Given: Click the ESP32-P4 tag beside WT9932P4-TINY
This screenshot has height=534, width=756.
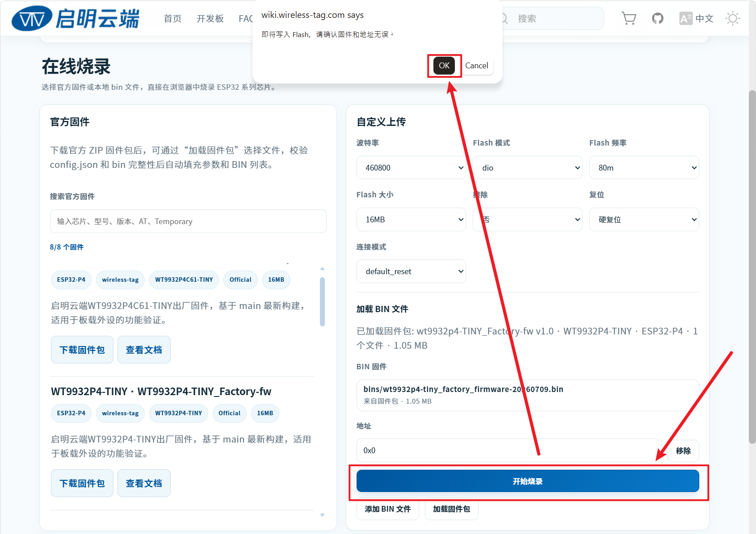Looking at the screenshot, I should pos(71,413).
